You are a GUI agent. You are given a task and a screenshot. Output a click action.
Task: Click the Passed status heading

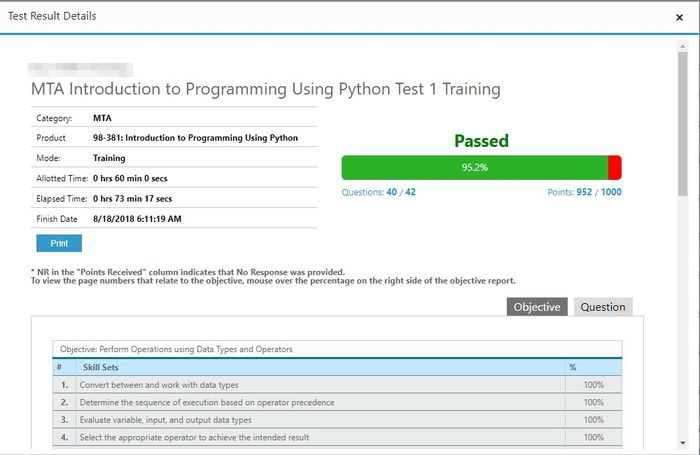pos(481,141)
